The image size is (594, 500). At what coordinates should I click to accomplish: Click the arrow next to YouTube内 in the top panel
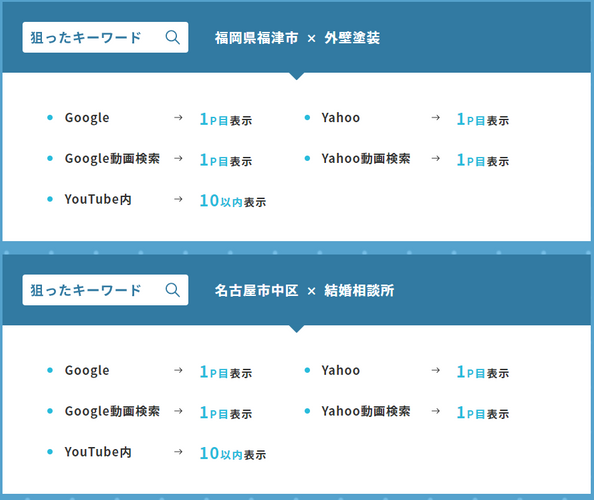(x=178, y=199)
